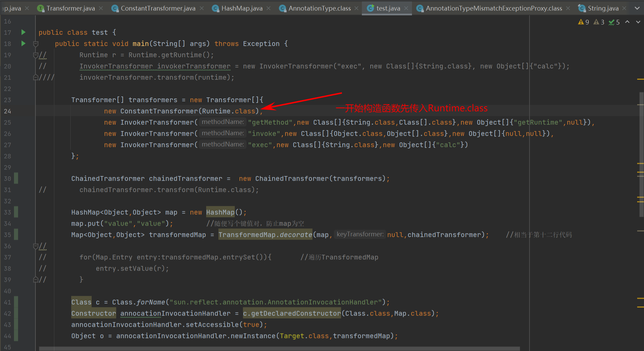
Task: Close the ConstantTransformer.java tab
Action: point(202,8)
